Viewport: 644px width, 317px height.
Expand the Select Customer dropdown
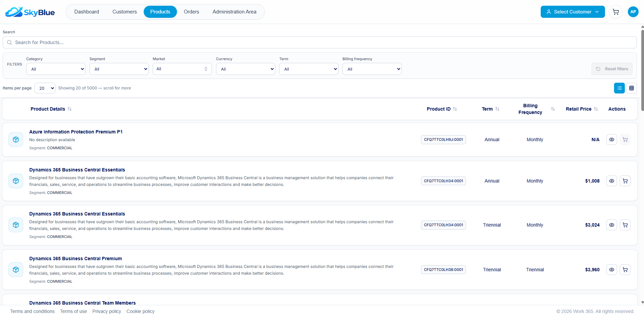click(x=572, y=12)
